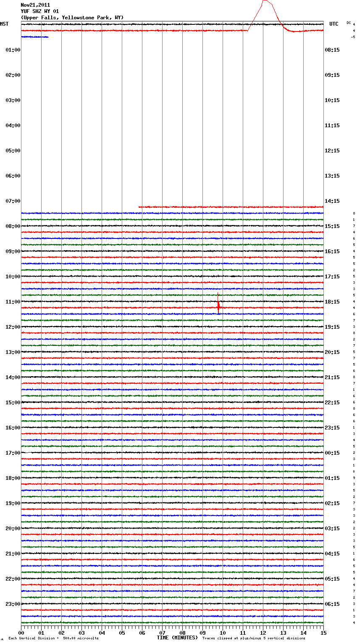Click the 03:15 UTC time label
This screenshot has height=644, width=357.
(332, 529)
